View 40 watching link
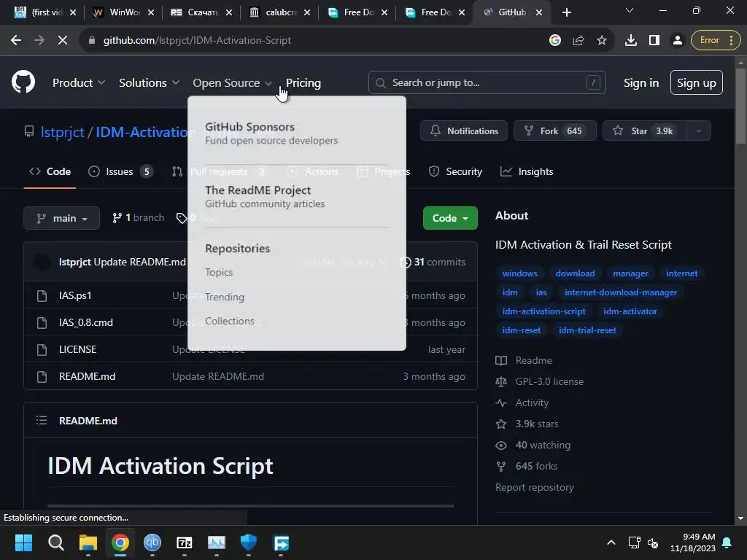747x560 pixels. click(x=533, y=446)
